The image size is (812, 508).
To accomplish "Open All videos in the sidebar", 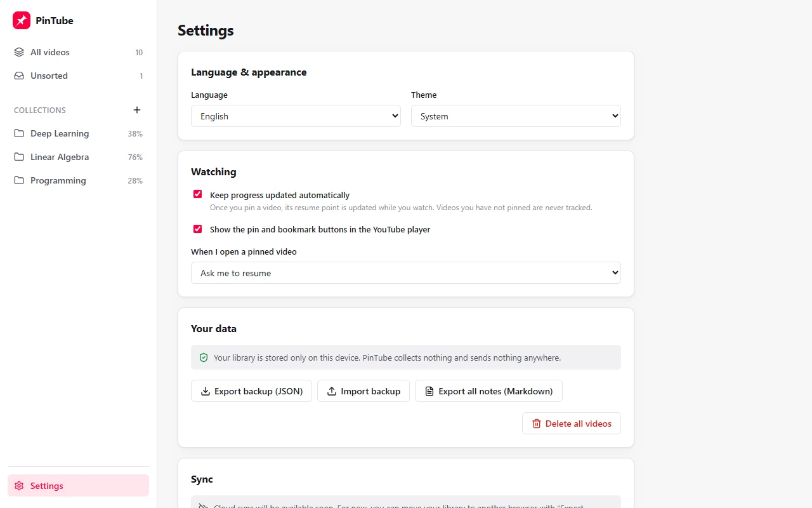I will [78, 52].
